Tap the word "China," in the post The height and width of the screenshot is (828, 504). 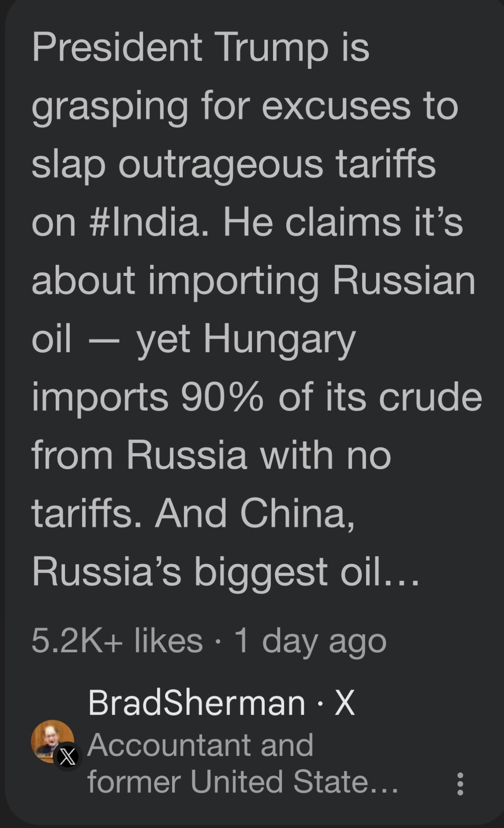[x=297, y=513]
